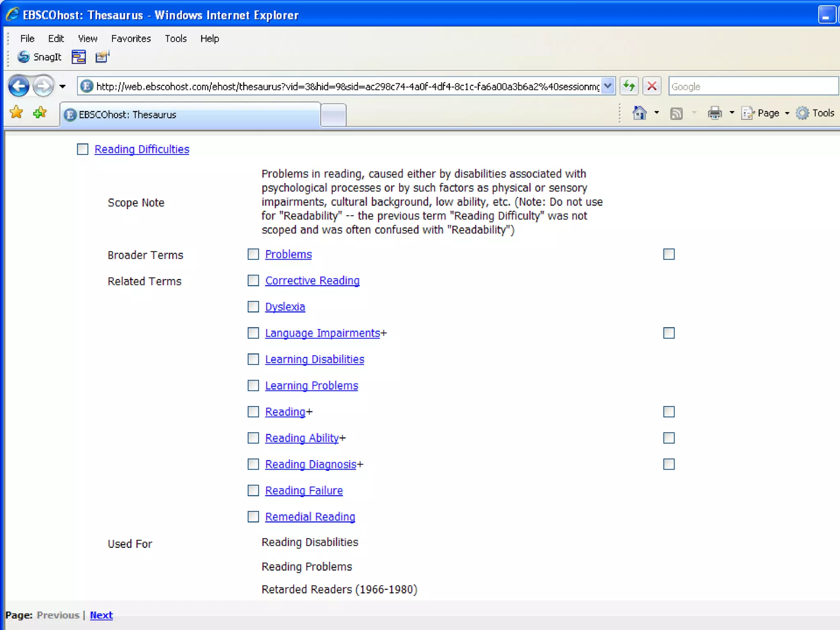Click the Add to Favorites icon
Image resolution: width=840 pixels, height=630 pixels.
40,112
